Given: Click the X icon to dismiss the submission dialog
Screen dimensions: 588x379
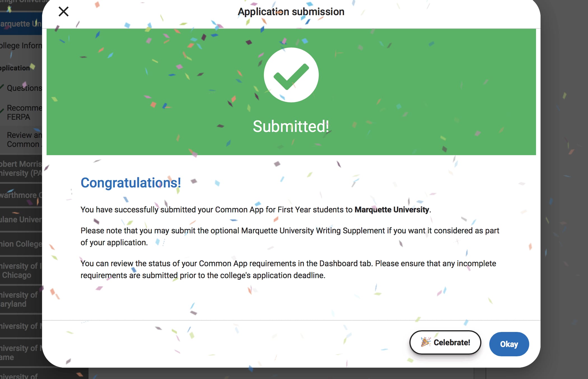Looking at the screenshot, I should tap(64, 11).
